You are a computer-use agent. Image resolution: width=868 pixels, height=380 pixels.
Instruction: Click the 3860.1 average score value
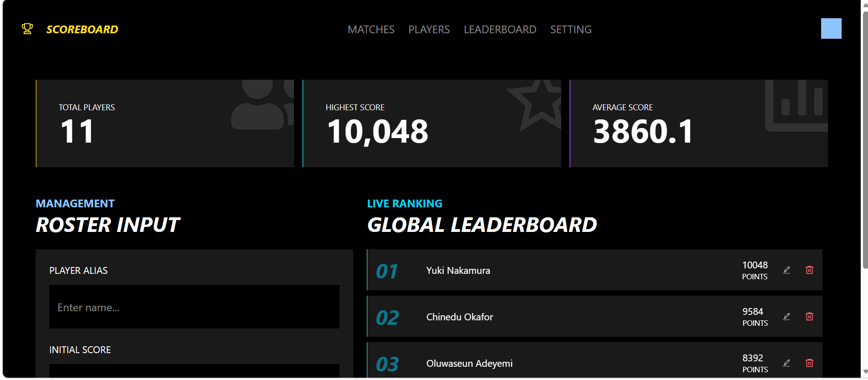(643, 132)
